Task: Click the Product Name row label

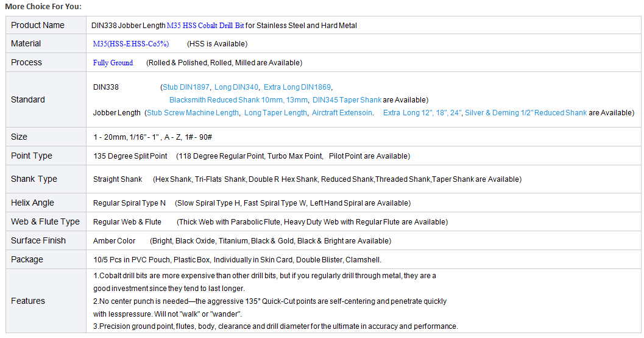Action: pyautogui.click(x=38, y=25)
